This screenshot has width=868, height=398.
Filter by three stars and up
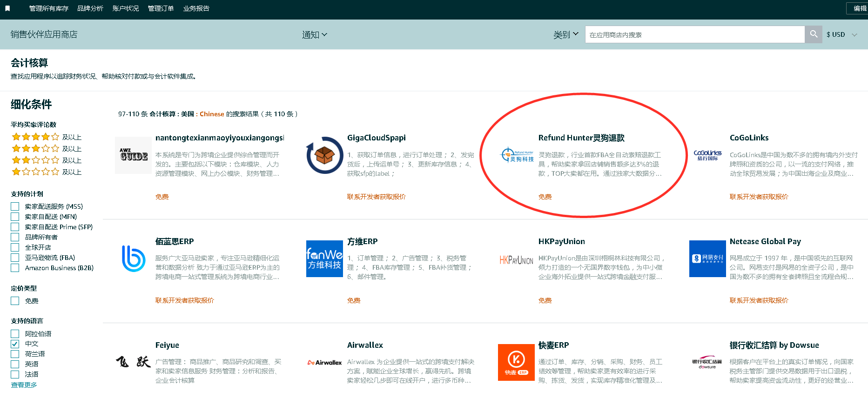pyautogui.click(x=47, y=149)
